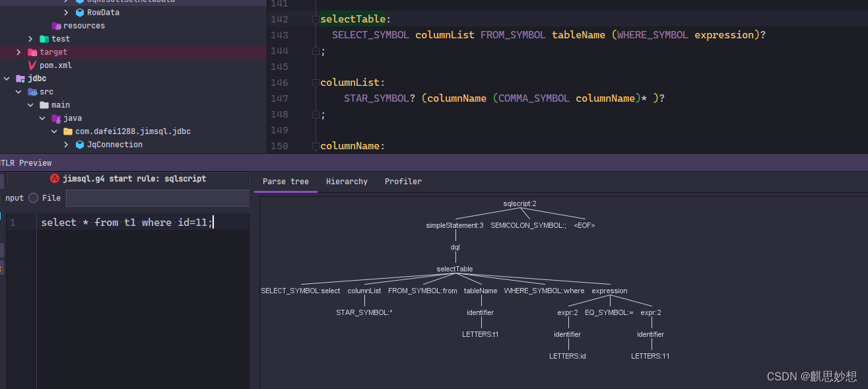Select the selectTable node in the parse tree
The height and width of the screenshot is (389, 868).
[x=454, y=269]
